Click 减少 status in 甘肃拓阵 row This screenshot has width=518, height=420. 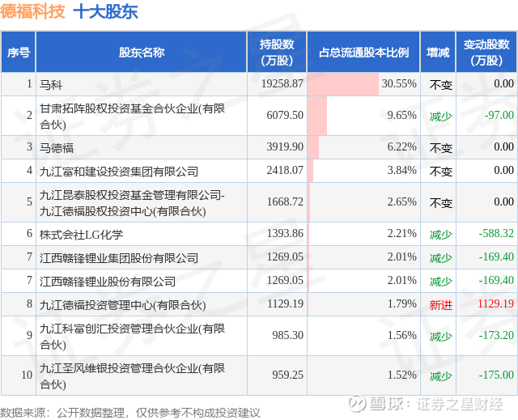(x=440, y=117)
